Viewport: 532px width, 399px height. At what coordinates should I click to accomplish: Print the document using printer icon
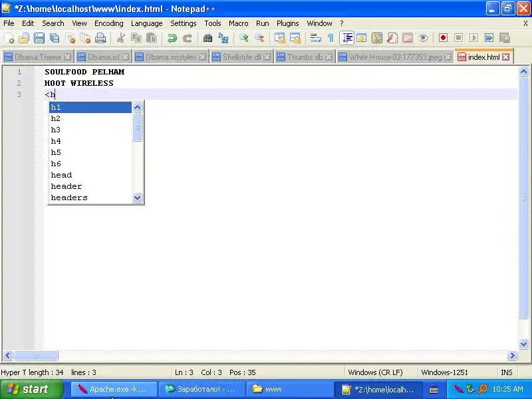100,38
